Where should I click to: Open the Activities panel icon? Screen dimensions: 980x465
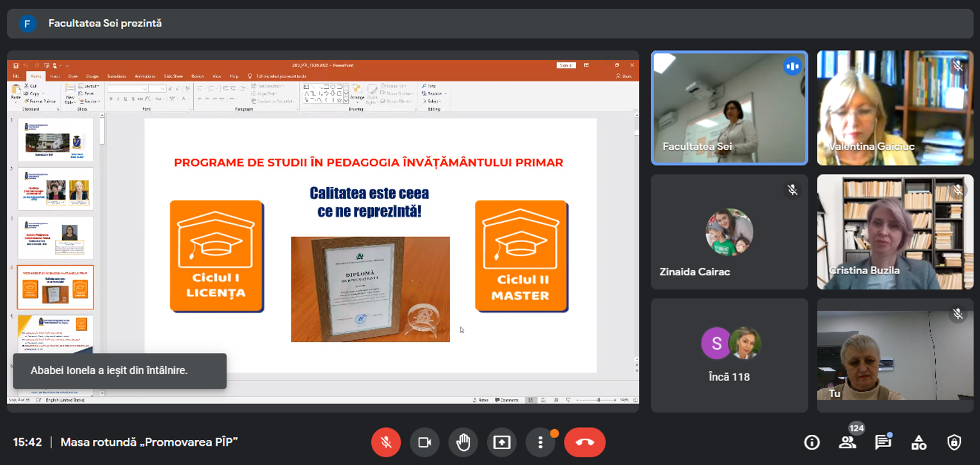(x=919, y=442)
